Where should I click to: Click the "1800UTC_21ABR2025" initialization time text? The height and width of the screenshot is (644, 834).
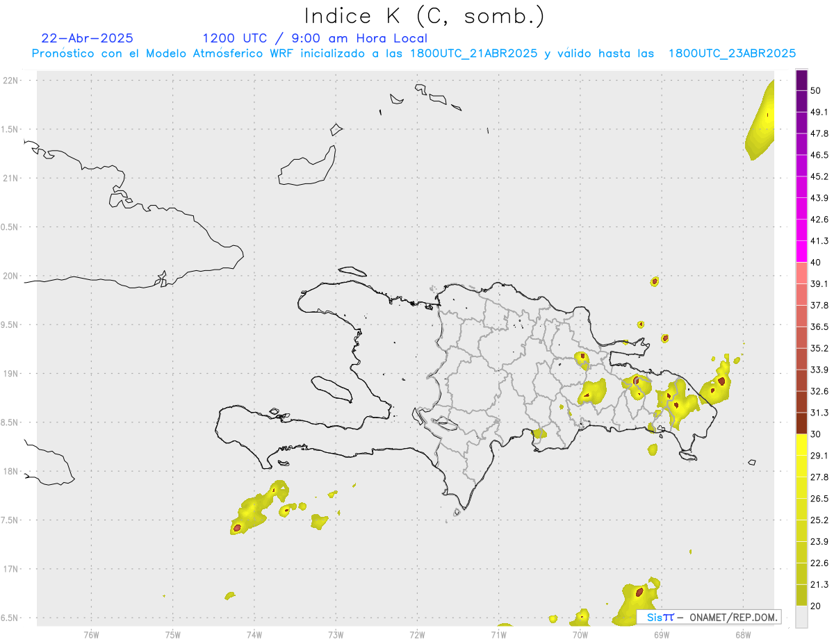[474, 53]
